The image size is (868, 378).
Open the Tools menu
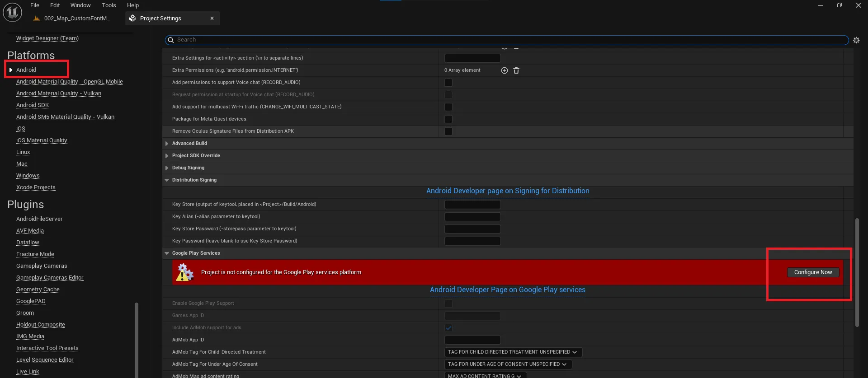pyautogui.click(x=108, y=5)
